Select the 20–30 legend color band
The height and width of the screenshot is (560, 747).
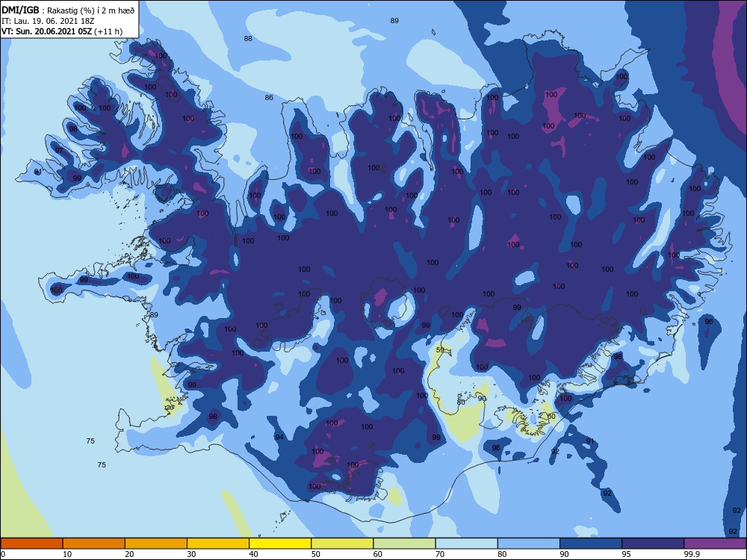coord(156,544)
